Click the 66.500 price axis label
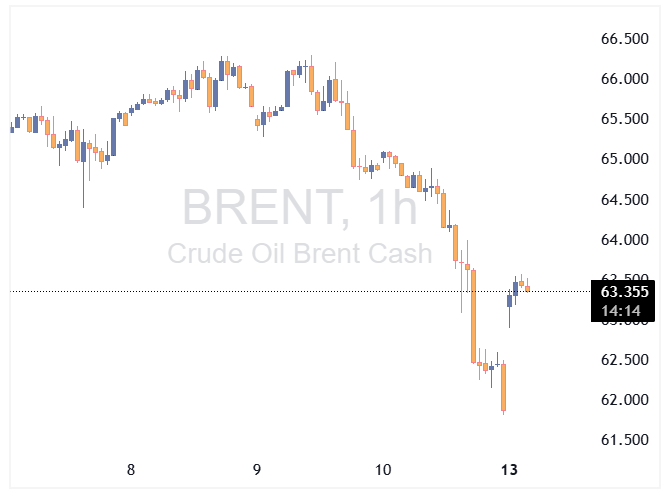 624,39
